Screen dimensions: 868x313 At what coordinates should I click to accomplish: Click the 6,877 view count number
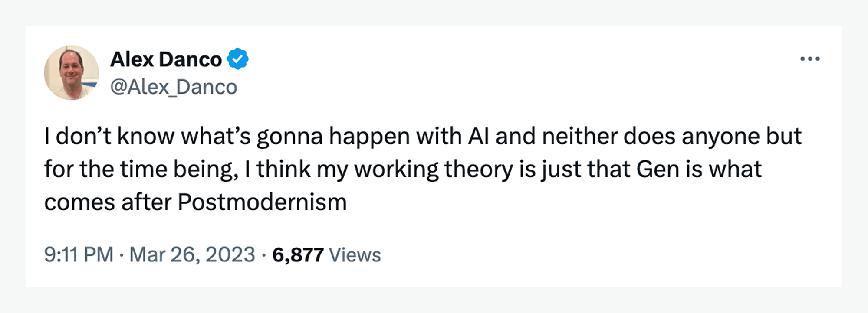tap(298, 255)
